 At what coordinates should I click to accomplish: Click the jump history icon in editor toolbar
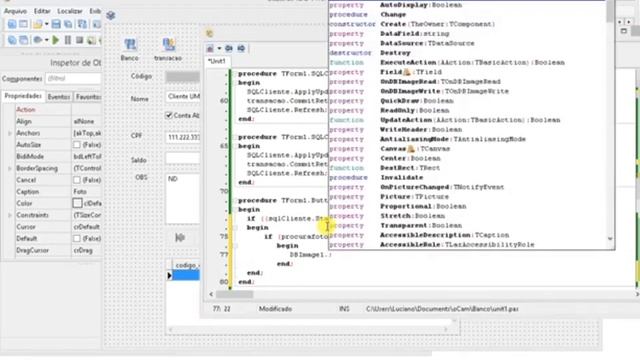[x=210, y=49]
